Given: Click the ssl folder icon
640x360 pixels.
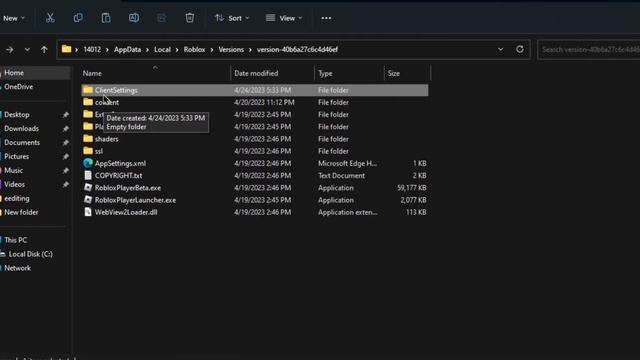Looking at the screenshot, I should click(x=88, y=151).
